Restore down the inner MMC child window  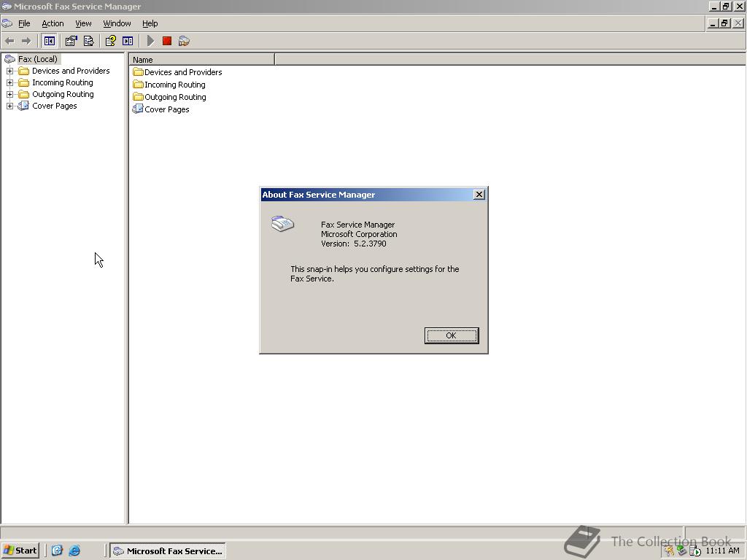pos(724,23)
